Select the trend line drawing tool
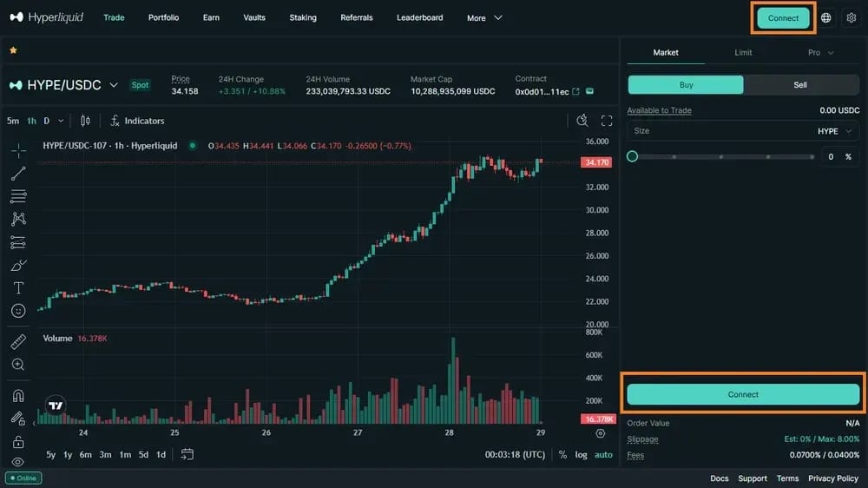Viewport: 868px width, 488px height. (x=18, y=174)
